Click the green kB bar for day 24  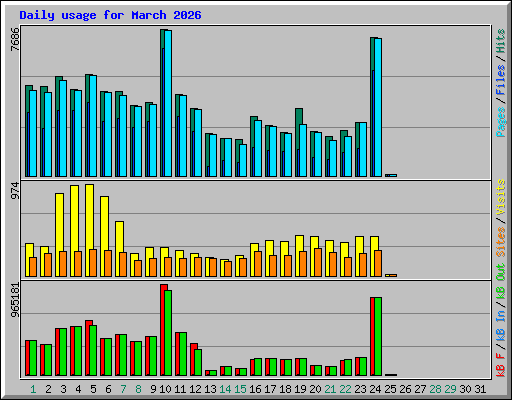[378, 337]
